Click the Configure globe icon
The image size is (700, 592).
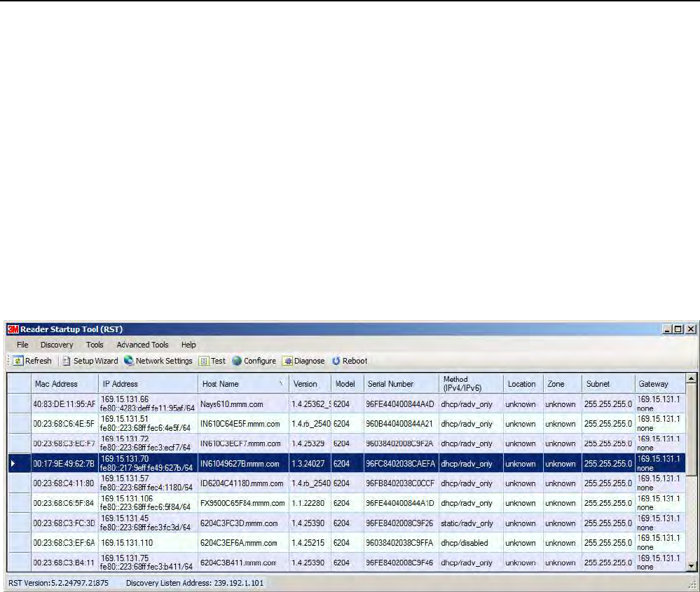237,361
